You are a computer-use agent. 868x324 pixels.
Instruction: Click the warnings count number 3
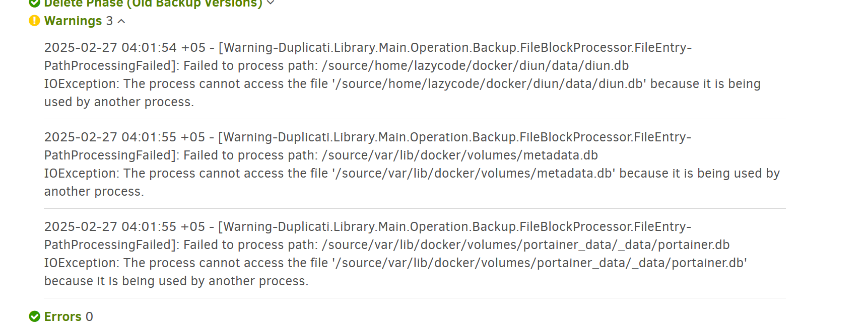109,21
